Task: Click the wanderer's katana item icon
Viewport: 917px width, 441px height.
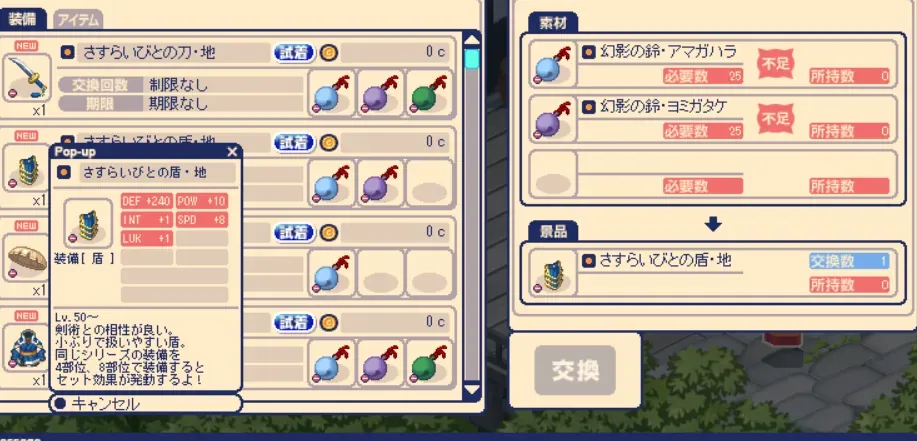Action: tap(27, 77)
